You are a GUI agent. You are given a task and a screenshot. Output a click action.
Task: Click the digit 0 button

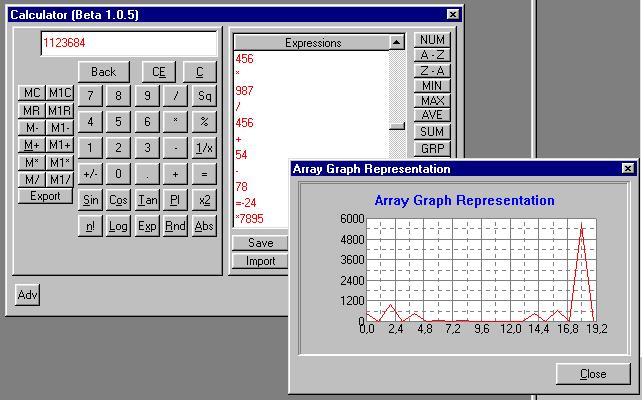pyautogui.click(x=118, y=174)
